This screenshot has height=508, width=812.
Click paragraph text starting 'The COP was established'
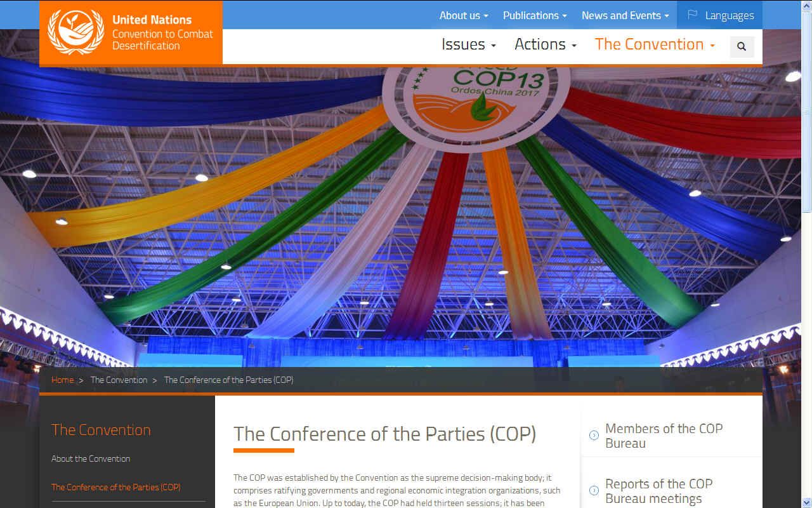pyautogui.click(x=397, y=490)
